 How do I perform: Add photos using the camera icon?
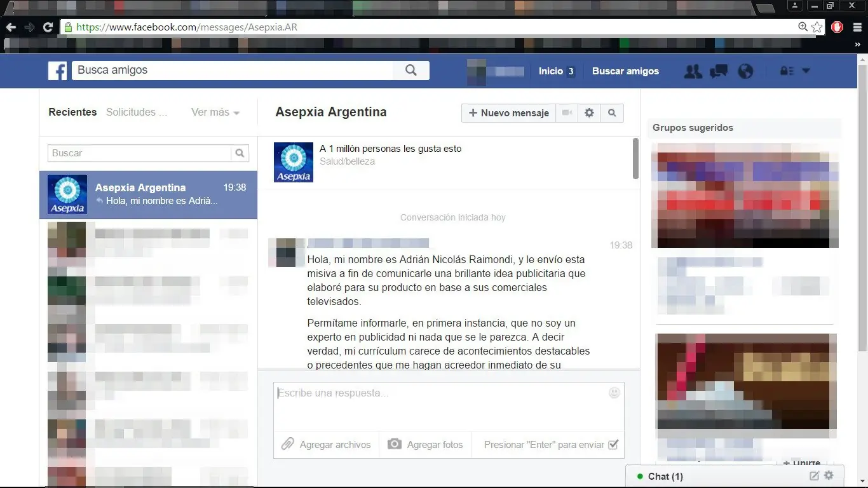click(396, 444)
